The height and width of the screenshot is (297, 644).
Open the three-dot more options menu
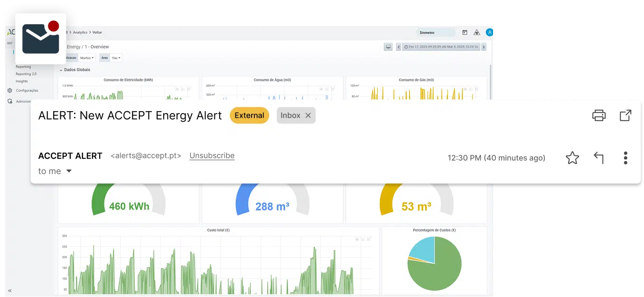(625, 158)
